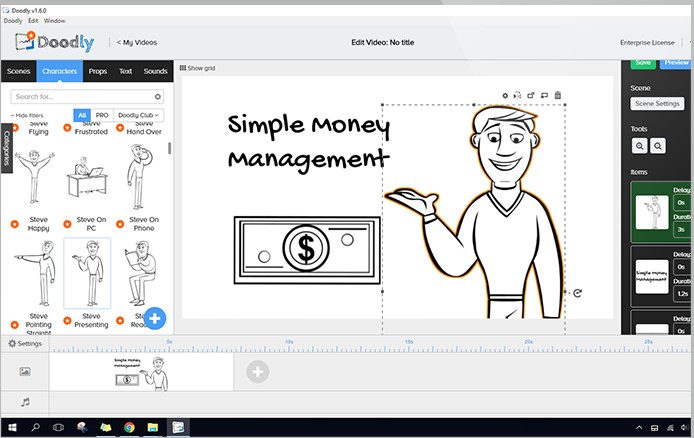Select the All filter
The width and height of the screenshot is (694, 438).
click(x=82, y=115)
